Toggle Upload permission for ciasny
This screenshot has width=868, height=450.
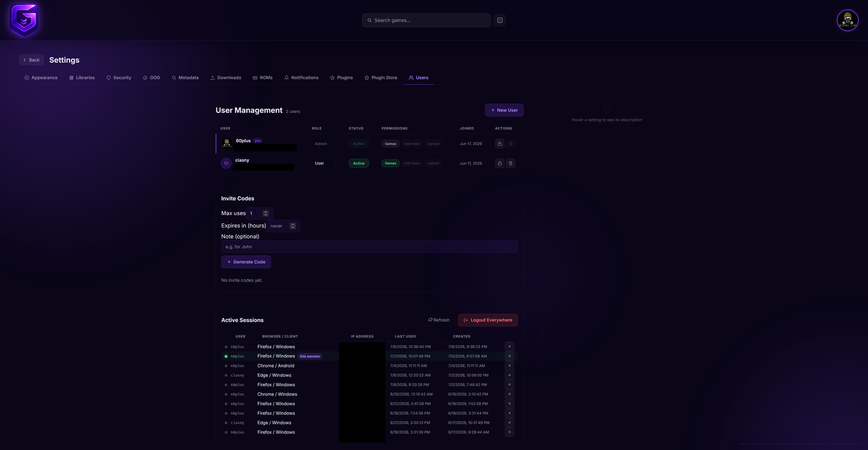tap(433, 163)
